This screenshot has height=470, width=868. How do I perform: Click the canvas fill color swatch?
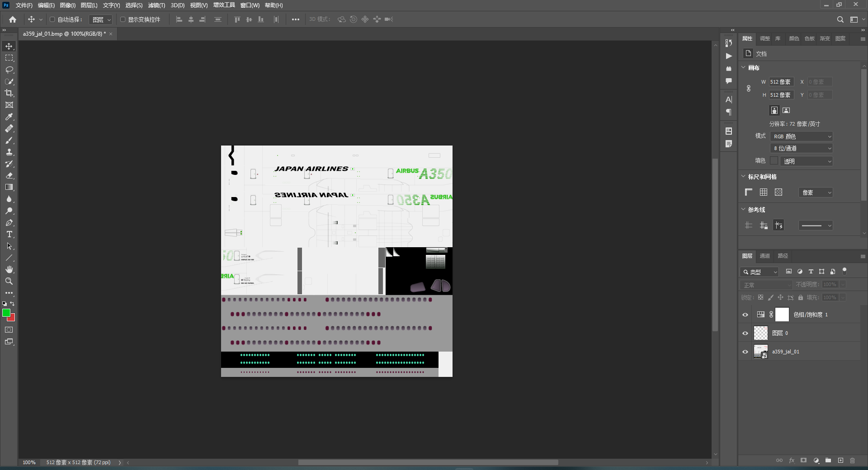[774, 160]
